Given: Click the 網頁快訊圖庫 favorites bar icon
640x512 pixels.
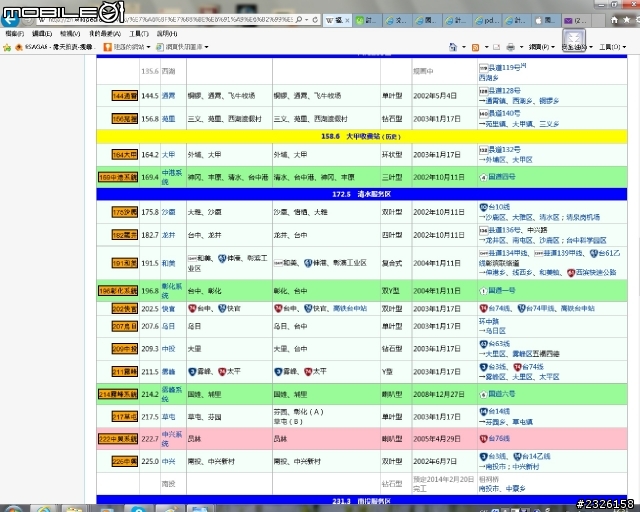Looking at the screenshot, I should (x=160, y=47).
